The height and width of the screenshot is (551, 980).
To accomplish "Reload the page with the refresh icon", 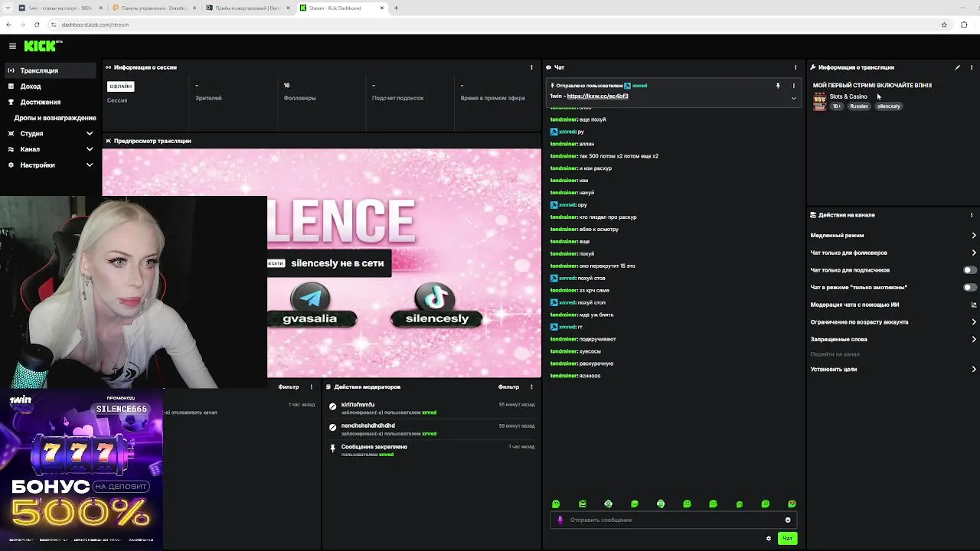I will pos(37,24).
